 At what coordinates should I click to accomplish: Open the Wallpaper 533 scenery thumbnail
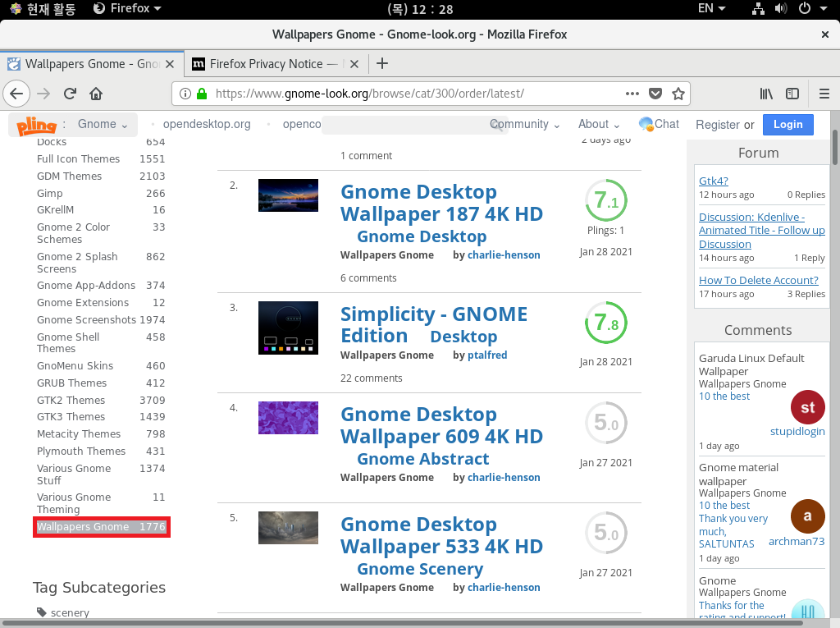[288, 528]
